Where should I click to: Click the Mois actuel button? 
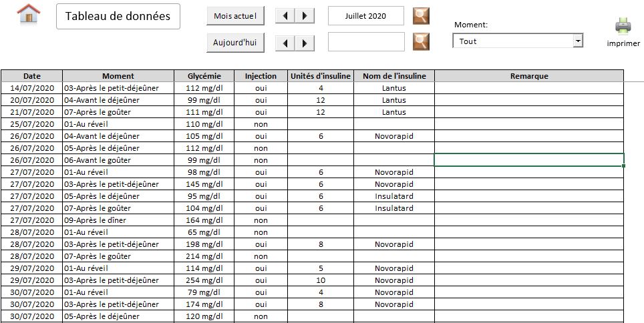(235, 16)
